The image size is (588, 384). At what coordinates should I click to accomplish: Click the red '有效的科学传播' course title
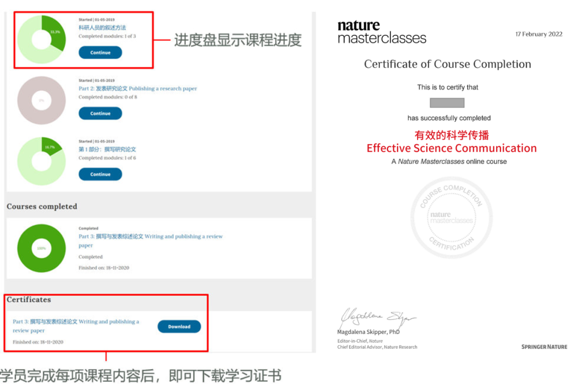pyautogui.click(x=452, y=135)
